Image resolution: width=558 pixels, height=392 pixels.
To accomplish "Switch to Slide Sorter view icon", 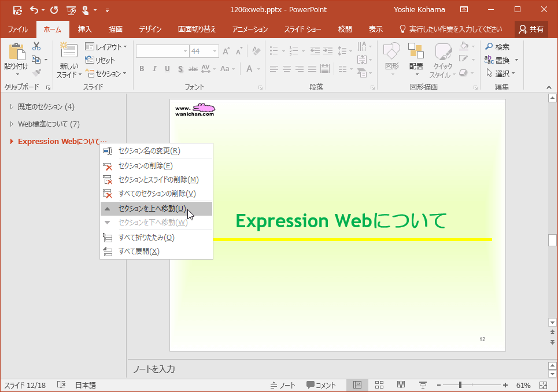I will coord(379,385).
